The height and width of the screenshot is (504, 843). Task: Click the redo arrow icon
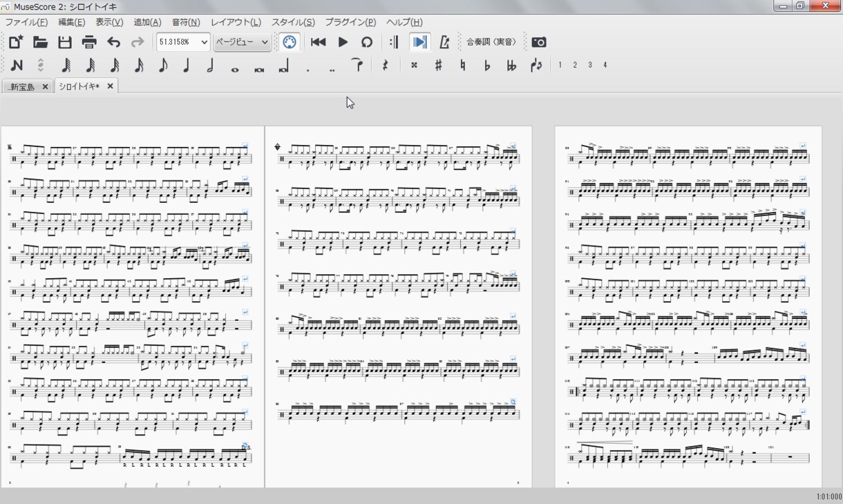138,42
